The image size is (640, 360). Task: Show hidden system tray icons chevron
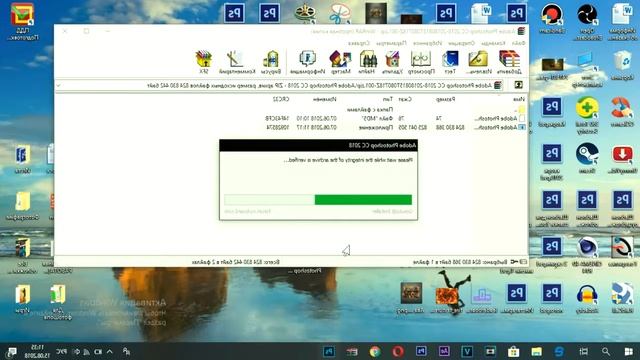click(x=109, y=351)
